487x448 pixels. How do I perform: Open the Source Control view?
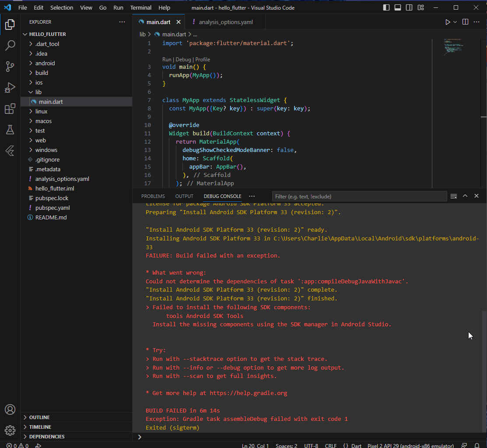[10, 67]
